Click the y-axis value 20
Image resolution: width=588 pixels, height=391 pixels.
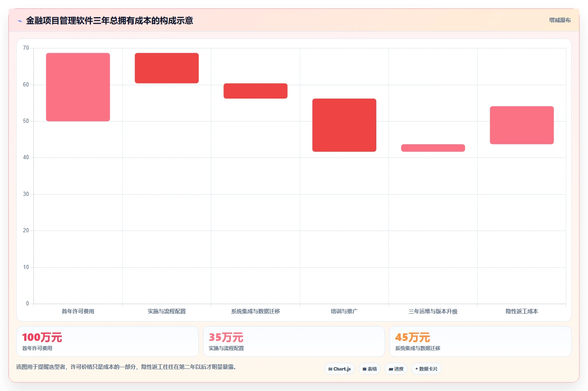(26, 231)
